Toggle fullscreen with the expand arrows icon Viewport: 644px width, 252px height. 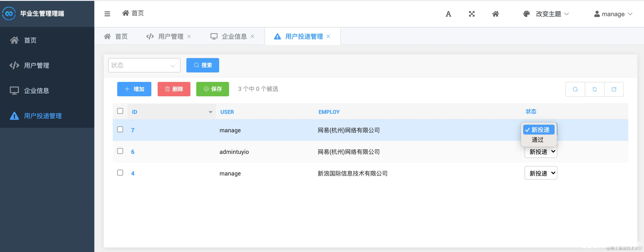472,14
